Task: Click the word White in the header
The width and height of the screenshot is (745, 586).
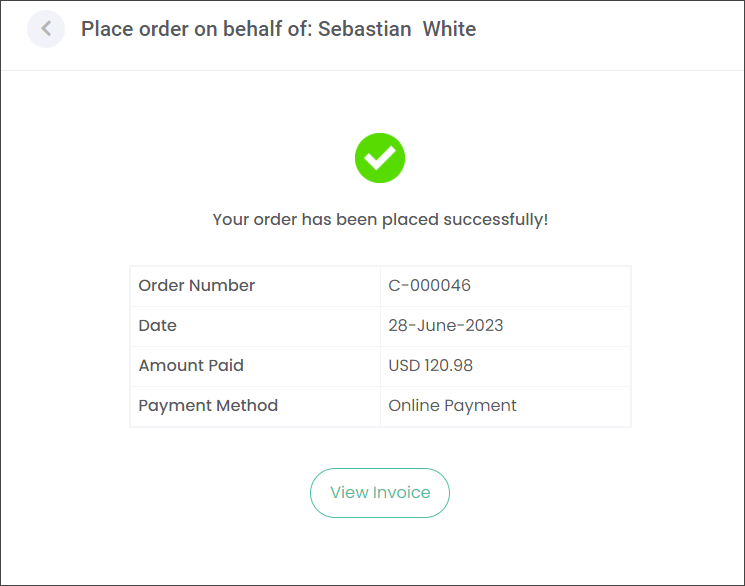Action: coord(449,29)
